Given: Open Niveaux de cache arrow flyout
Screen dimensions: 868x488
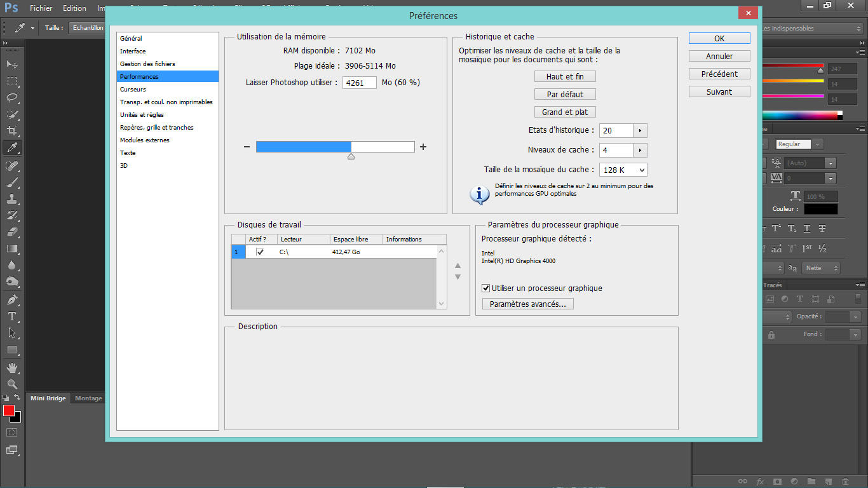Looking at the screenshot, I should coord(640,150).
